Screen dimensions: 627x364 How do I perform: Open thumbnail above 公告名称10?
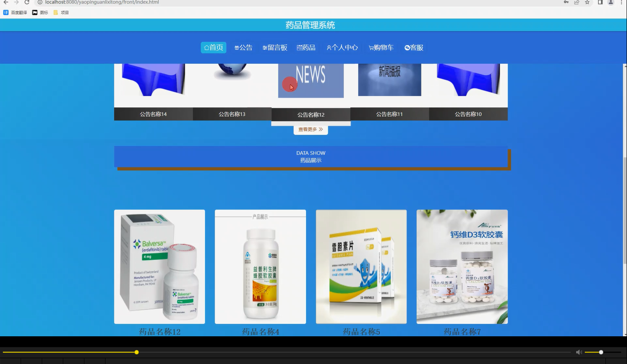468,80
